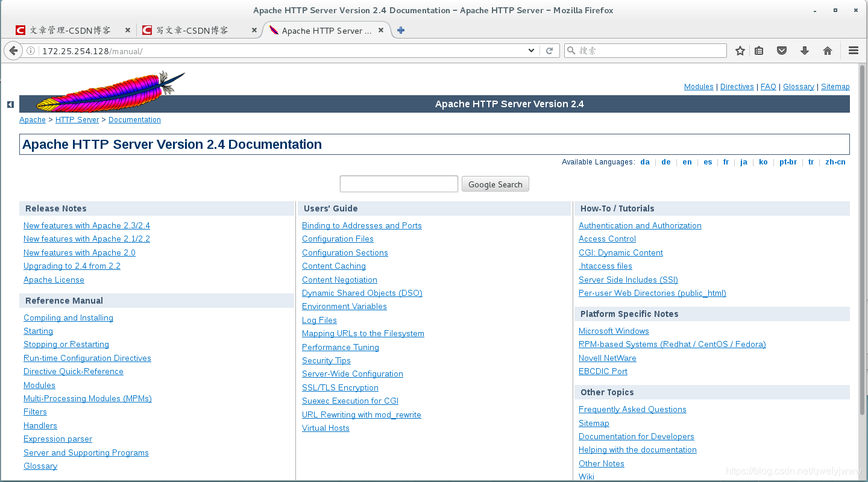Open Dynamic Shared Objects (DSO)
This screenshot has height=482, width=868.
click(x=362, y=293)
